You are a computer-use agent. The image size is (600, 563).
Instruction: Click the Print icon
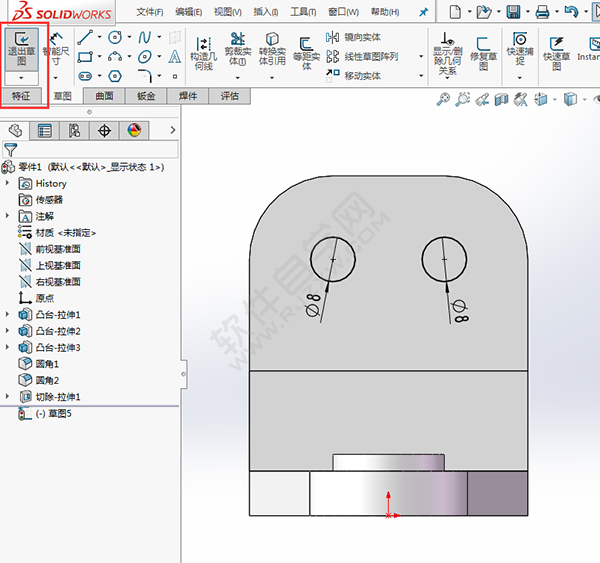tap(542, 12)
